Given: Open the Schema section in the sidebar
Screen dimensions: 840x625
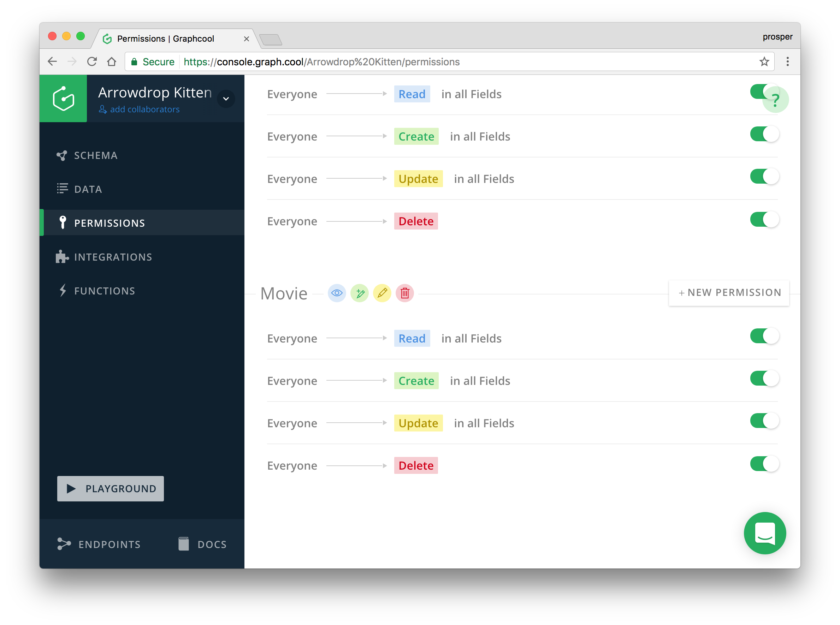Looking at the screenshot, I should coord(95,155).
